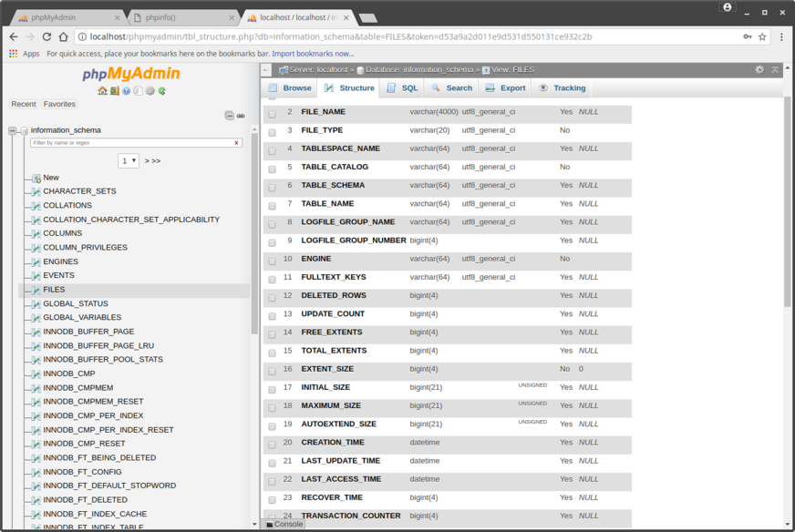Switch to first phpMyAdmin browser tab
The width and height of the screenshot is (795, 532).
coord(68,17)
